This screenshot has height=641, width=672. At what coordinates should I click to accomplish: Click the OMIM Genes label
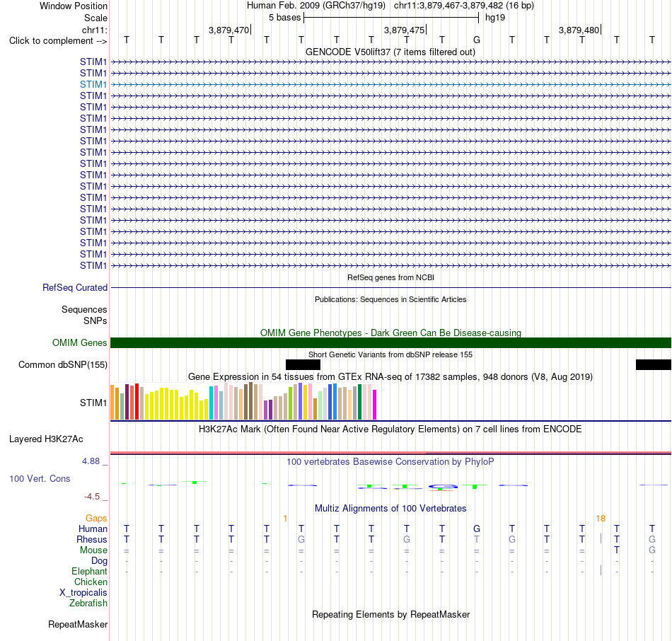[x=79, y=342]
